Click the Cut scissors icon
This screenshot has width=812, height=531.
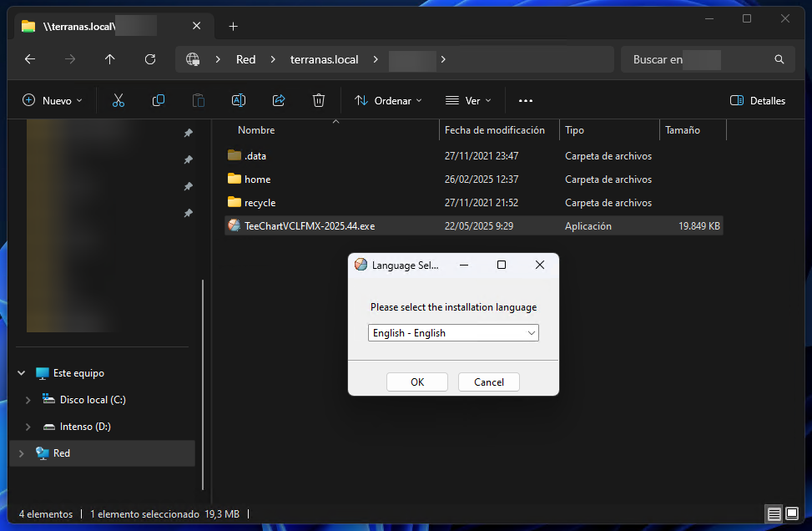[x=118, y=100]
